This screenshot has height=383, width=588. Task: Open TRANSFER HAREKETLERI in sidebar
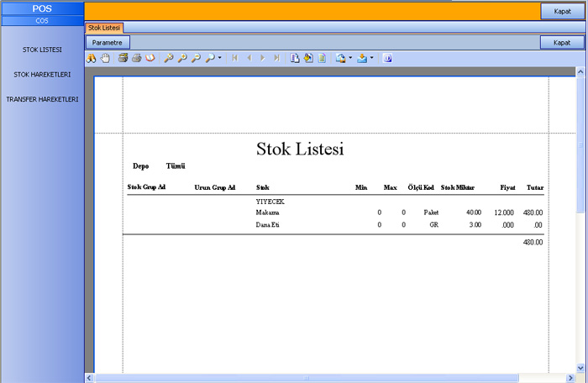click(42, 99)
